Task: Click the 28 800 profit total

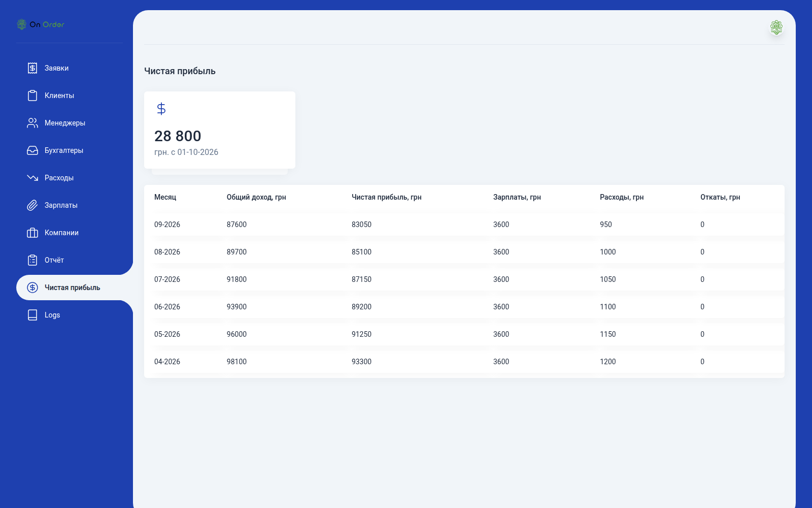Action: pos(178,136)
